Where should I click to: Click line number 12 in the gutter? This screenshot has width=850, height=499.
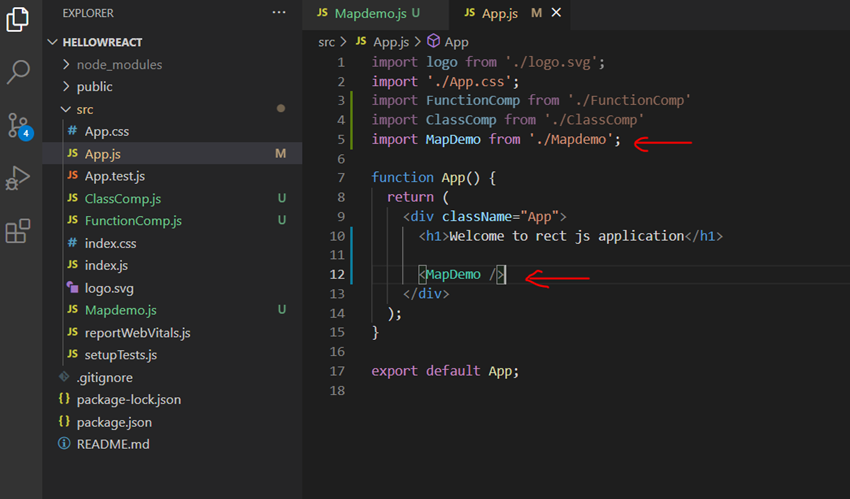(x=337, y=274)
